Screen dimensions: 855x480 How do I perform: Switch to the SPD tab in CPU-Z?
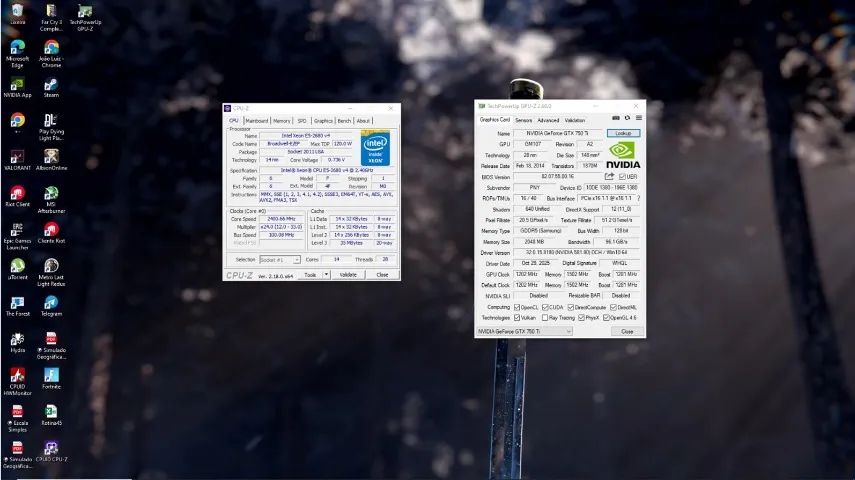coord(302,121)
